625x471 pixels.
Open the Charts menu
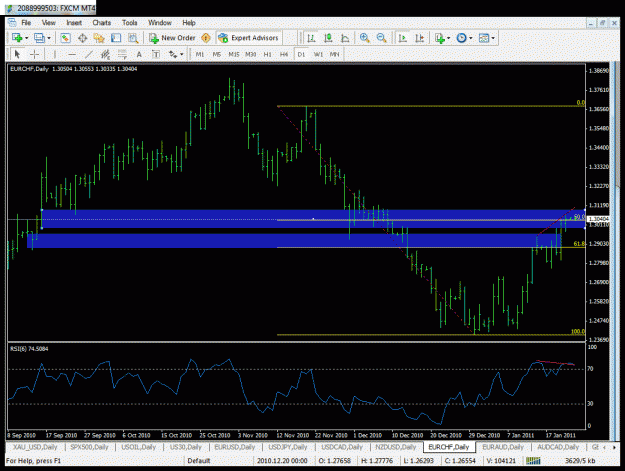[102, 23]
